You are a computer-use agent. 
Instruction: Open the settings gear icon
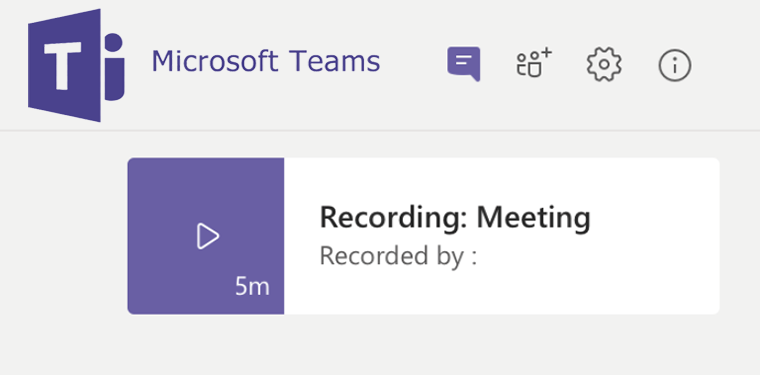click(x=604, y=64)
